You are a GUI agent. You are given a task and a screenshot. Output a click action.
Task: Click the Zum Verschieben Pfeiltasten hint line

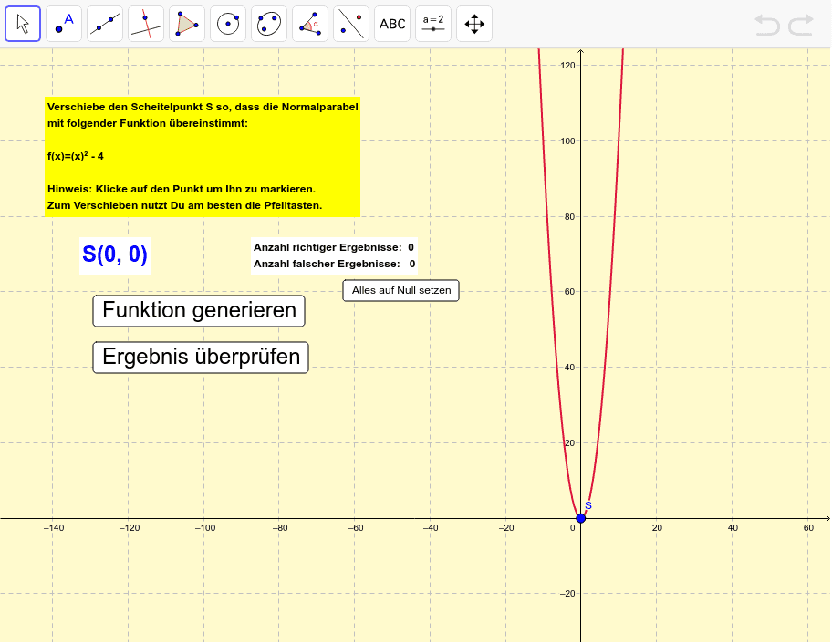point(184,205)
